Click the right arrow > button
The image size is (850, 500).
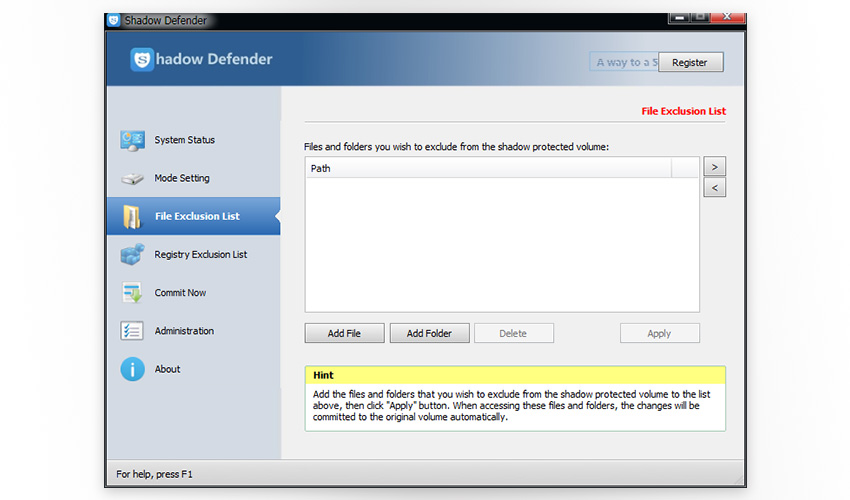coord(714,167)
